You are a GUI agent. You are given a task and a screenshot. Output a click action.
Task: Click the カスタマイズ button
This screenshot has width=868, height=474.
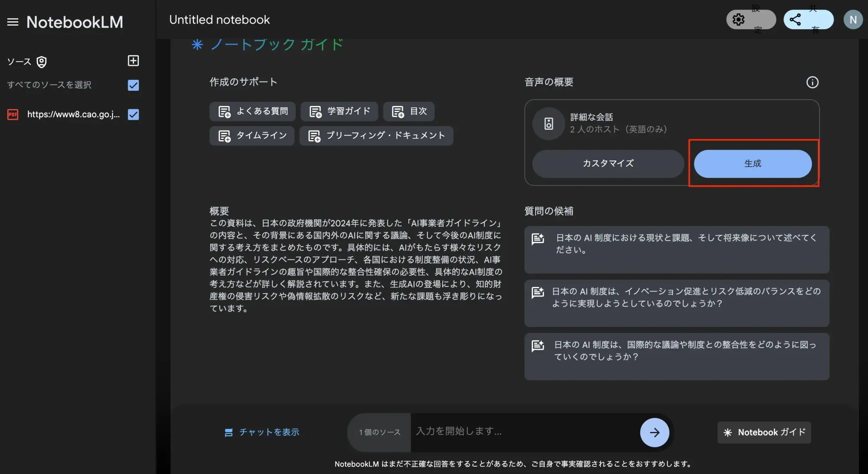608,164
